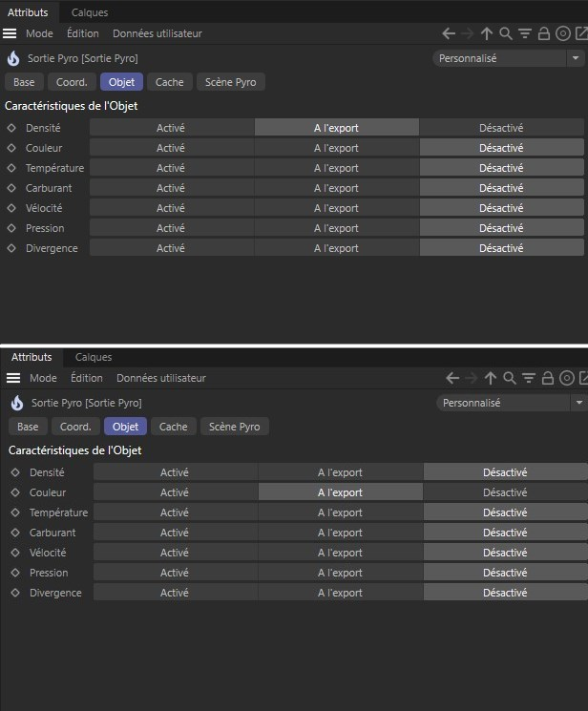Toggle the lock icon in upper panel
588x711 pixels.
click(543, 33)
